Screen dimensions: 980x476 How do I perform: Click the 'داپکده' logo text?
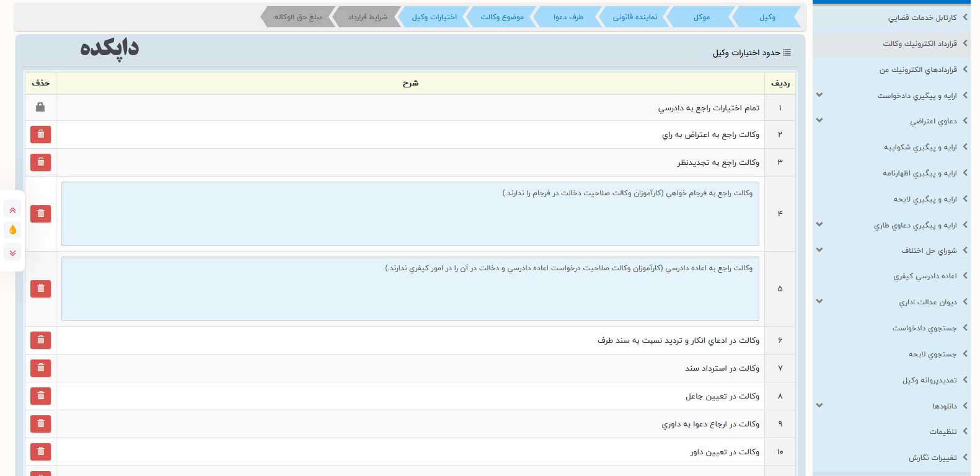pos(110,48)
